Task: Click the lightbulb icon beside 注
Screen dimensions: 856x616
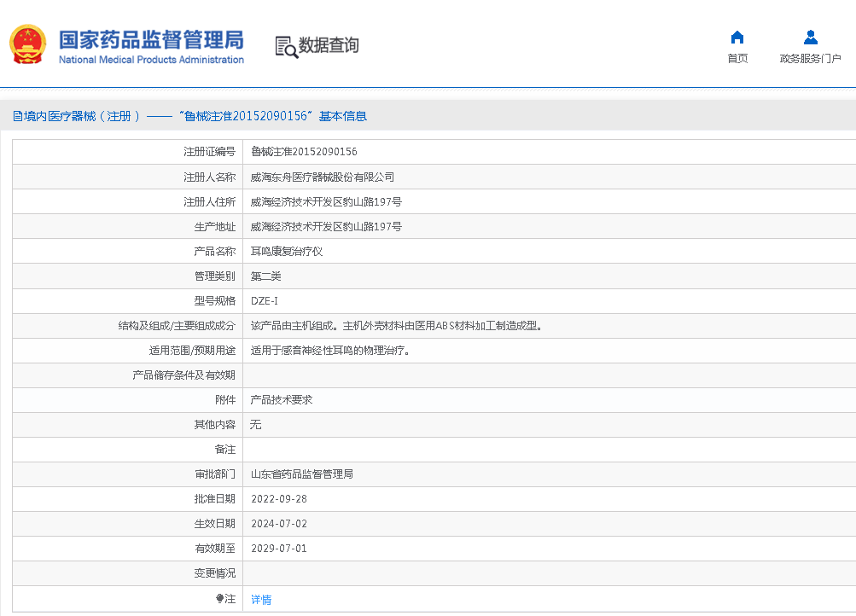Action: 219,599
